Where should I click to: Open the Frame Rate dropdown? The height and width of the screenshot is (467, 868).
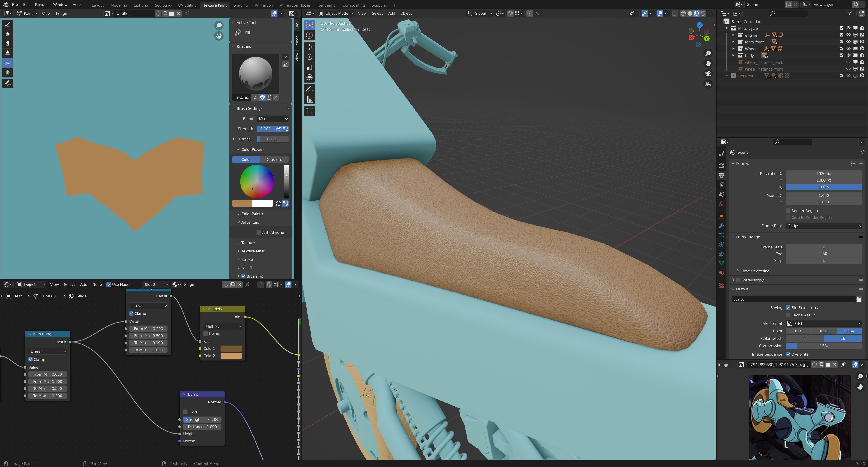coord(823,226)
